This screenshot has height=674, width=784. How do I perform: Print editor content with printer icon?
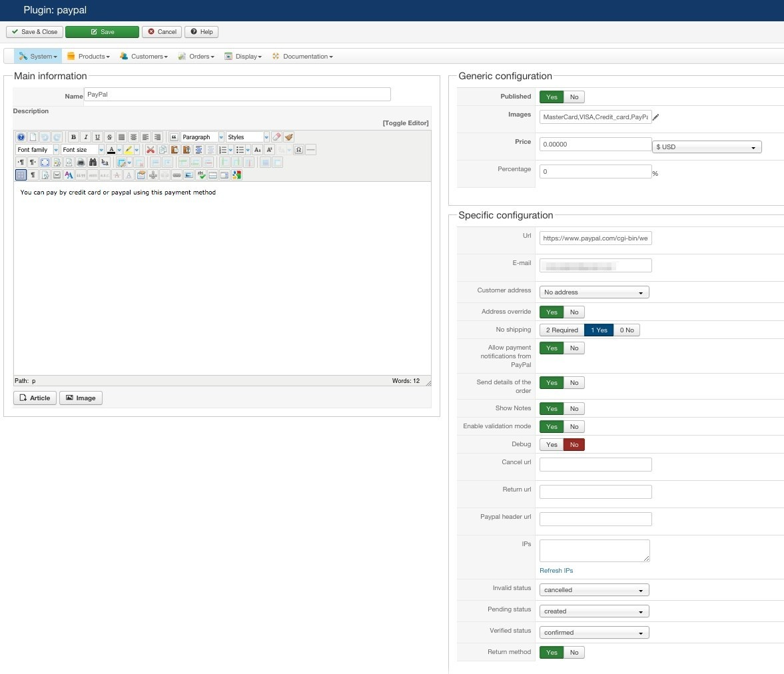point(81,162)
